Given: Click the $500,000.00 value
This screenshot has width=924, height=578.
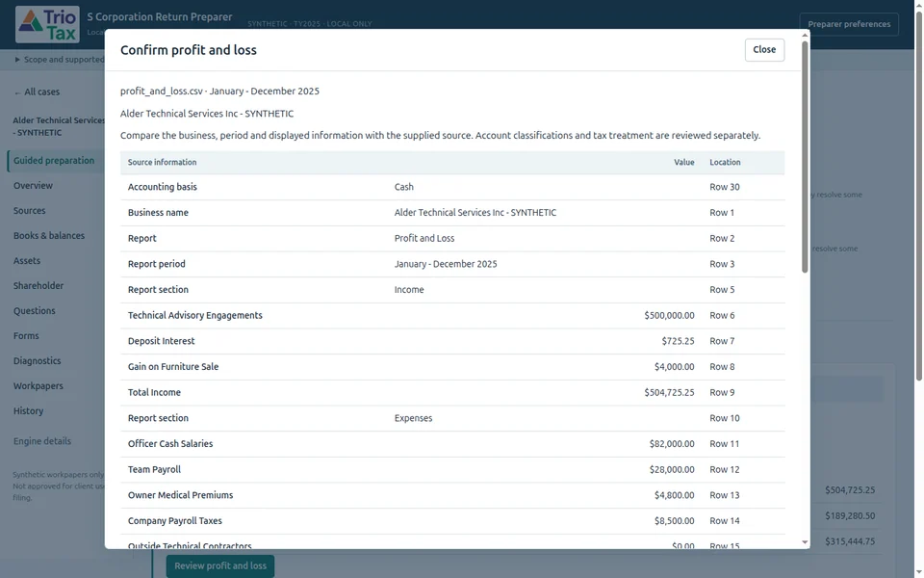Looking at the screenshot, I should pyautogui.click(x=669, y=316).
